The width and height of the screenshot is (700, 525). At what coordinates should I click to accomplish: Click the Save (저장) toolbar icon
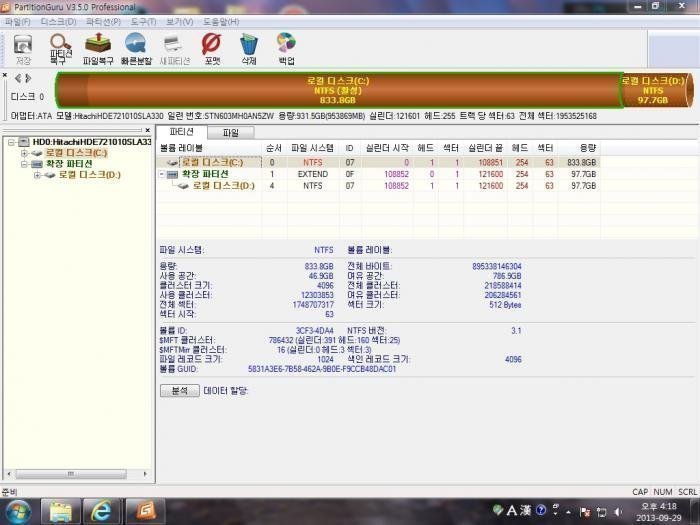[x=23, y=50]
